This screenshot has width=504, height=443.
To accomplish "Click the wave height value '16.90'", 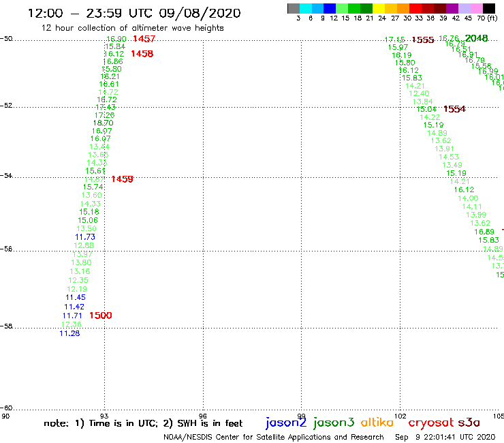I will (x=116, y=39).
